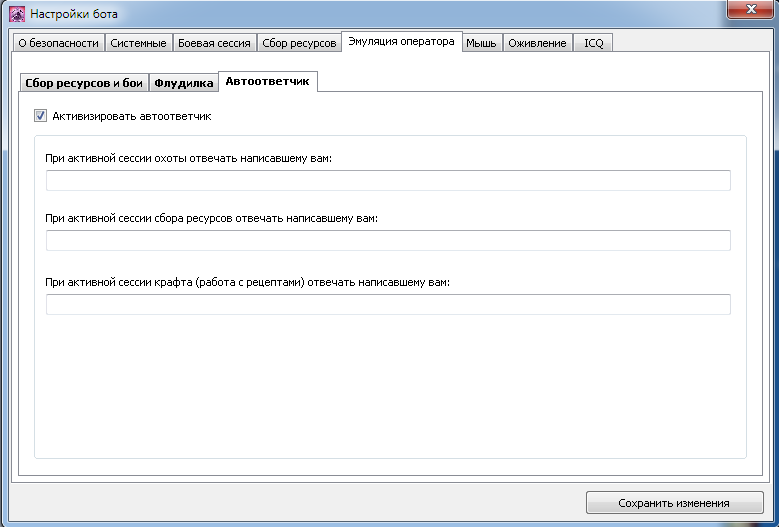Focus the craft session reply field

(388, 304)
